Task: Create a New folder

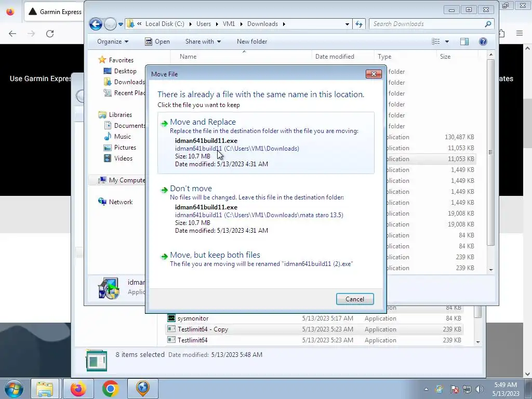Action: pos(252,42)
